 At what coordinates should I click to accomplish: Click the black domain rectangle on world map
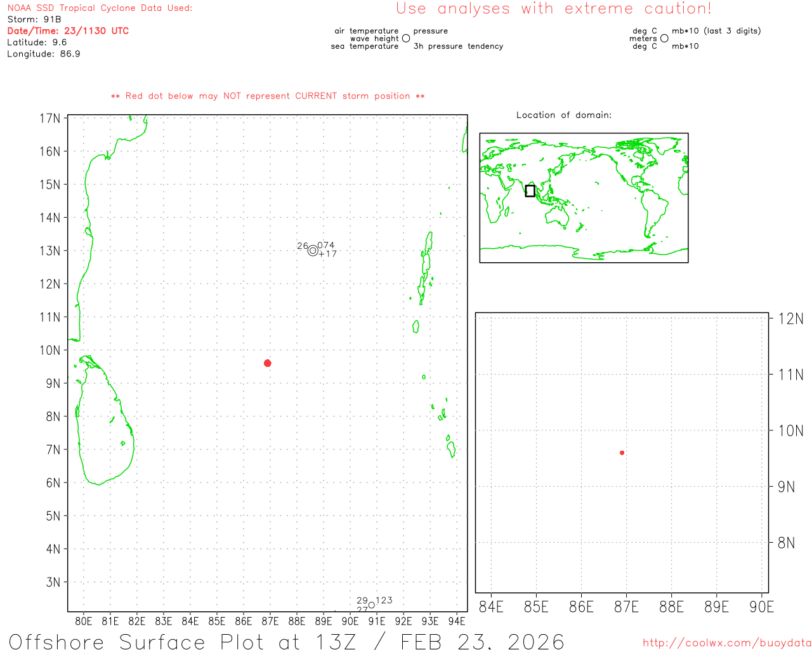(x=530, y=190)
